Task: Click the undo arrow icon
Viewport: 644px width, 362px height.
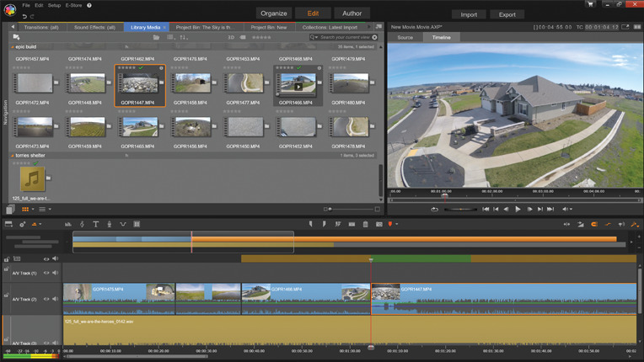Action: pos(24,16)
